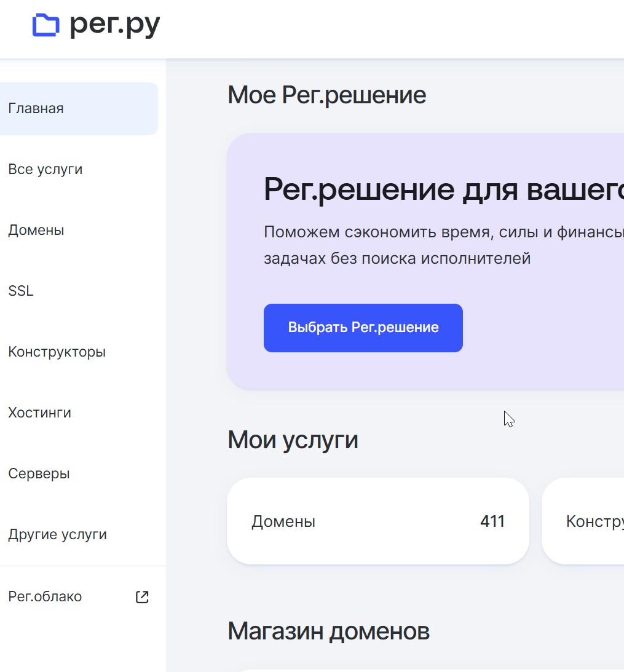The height and width of the screenshot is (672, 624).
Task: Click the Магазин доменов heading
Action: tap(328, 631)
